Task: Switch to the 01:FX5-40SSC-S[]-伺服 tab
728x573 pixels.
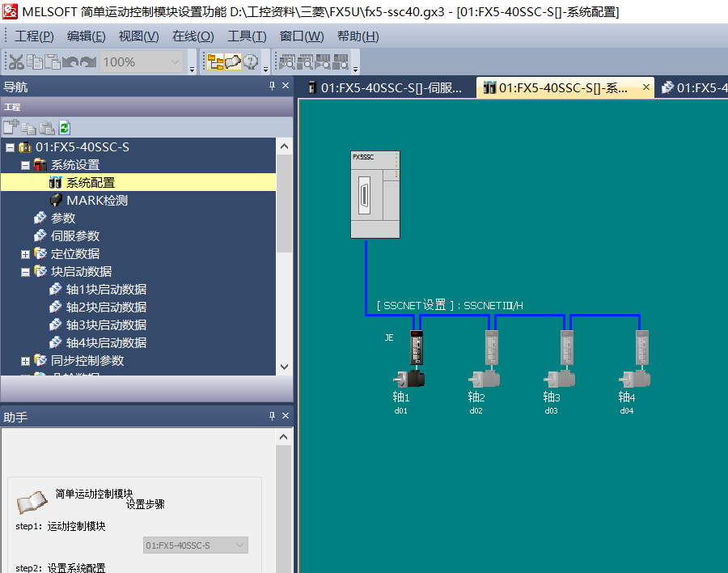Action: tap(385, 87)
